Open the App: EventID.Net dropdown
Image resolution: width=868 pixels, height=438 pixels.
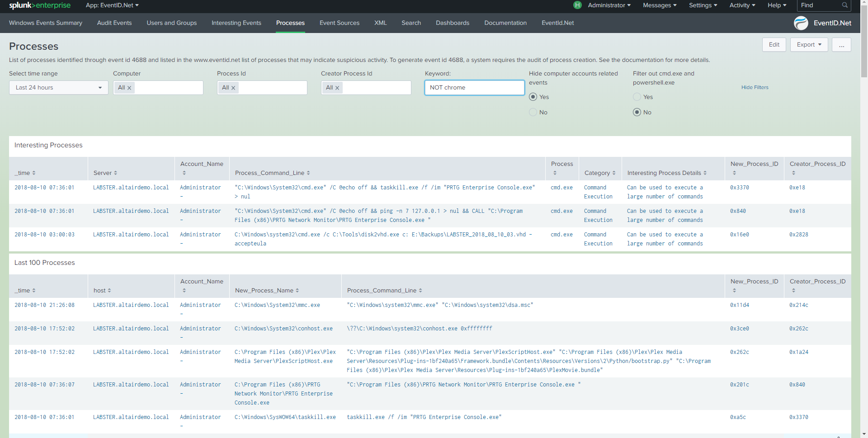112,5
